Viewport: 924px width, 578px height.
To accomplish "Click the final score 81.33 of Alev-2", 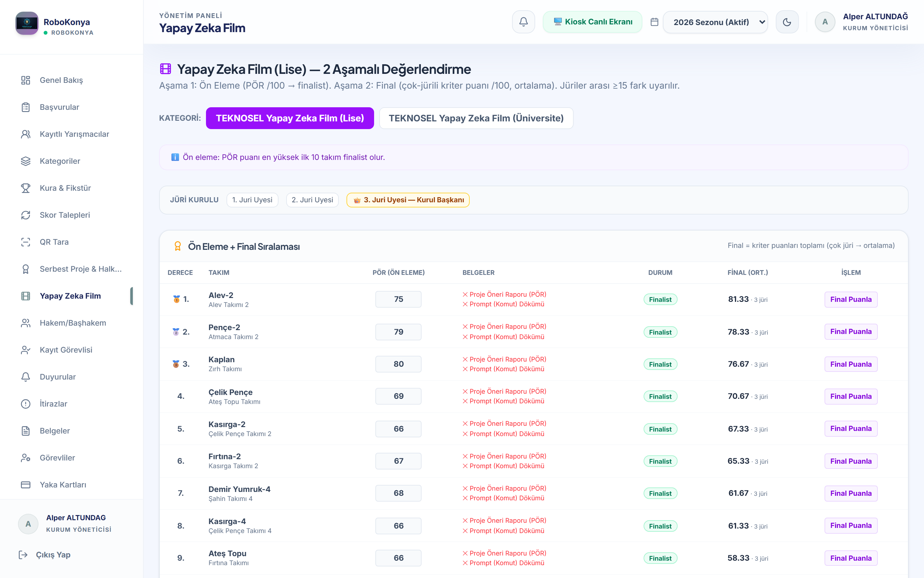I will [x=739, y=299].
